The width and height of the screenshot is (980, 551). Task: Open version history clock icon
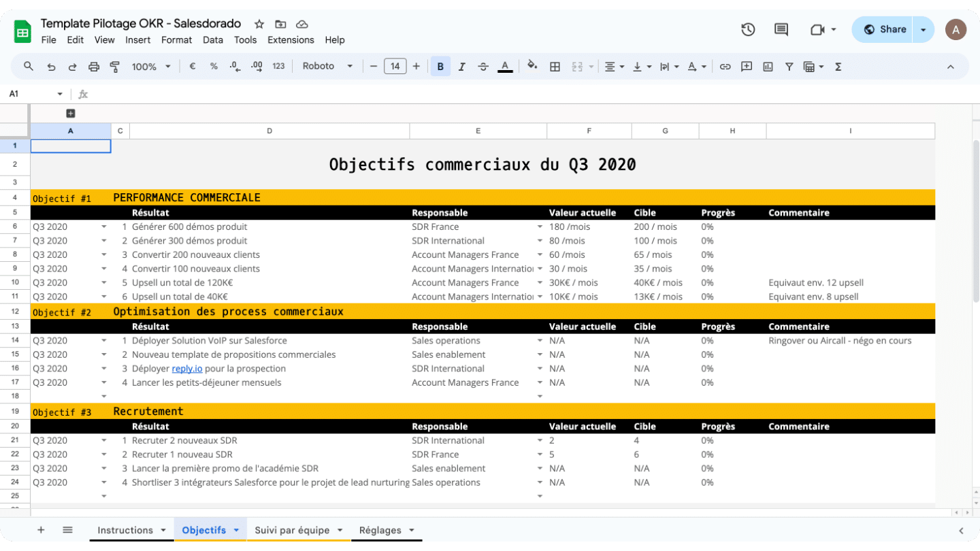(x=748, y=29)
